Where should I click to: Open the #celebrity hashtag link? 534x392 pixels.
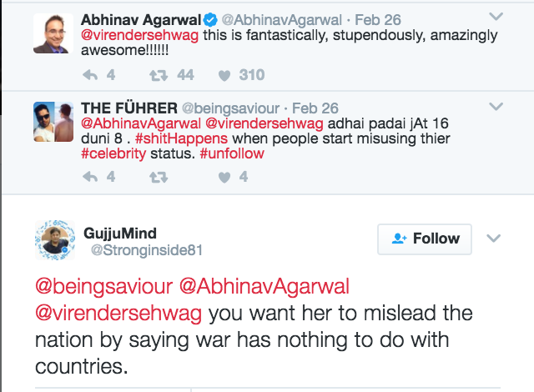(114, 153)
